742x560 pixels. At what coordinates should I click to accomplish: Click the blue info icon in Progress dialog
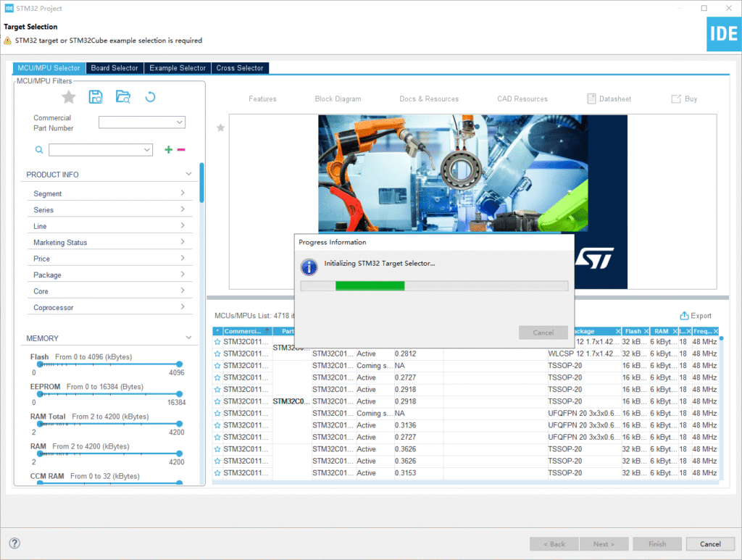(309, 267)
